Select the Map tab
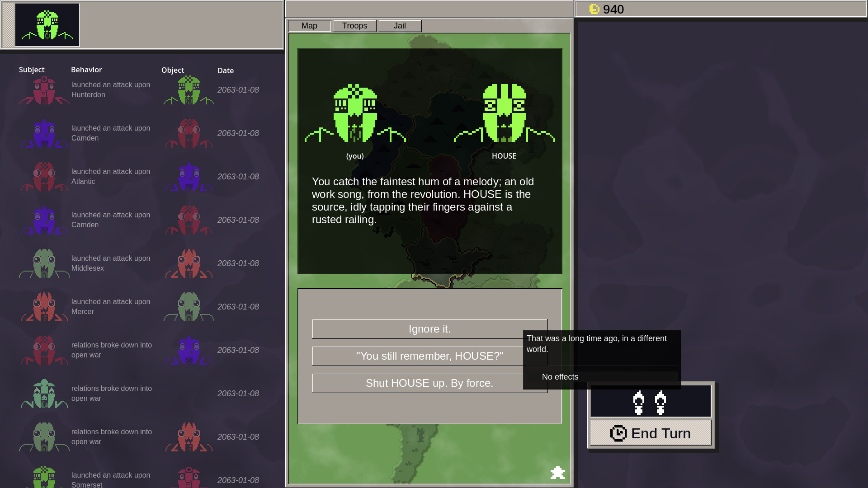This screenshot has height=488, width=868. pyautogui.click(x=309, y=26)
